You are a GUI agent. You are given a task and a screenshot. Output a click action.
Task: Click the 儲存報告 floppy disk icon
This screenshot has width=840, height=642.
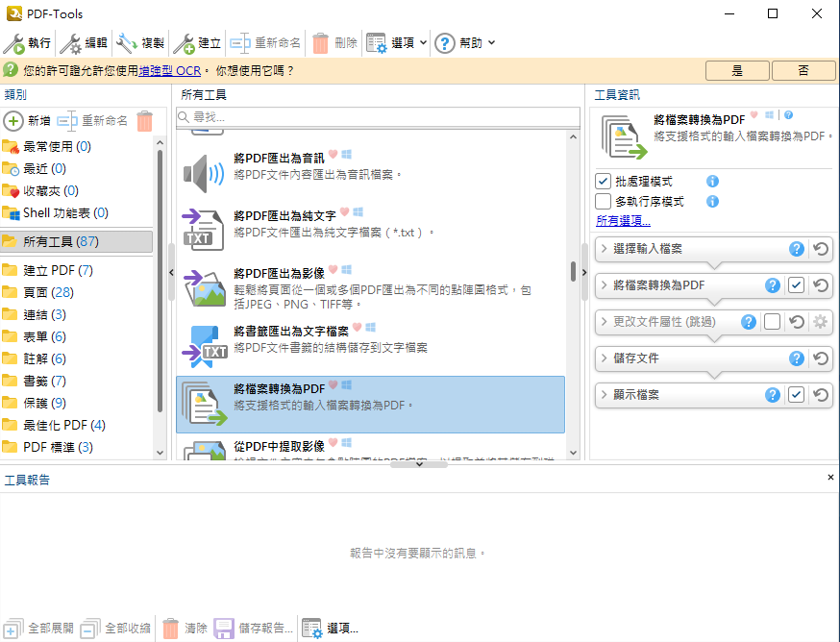[224, 629]
